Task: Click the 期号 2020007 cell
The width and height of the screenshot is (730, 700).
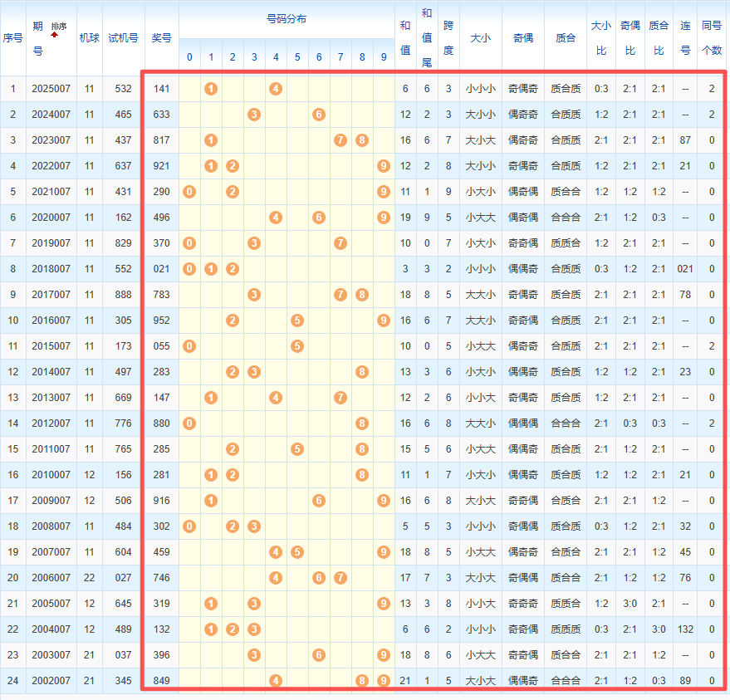Action: click(x=51, y=218)
